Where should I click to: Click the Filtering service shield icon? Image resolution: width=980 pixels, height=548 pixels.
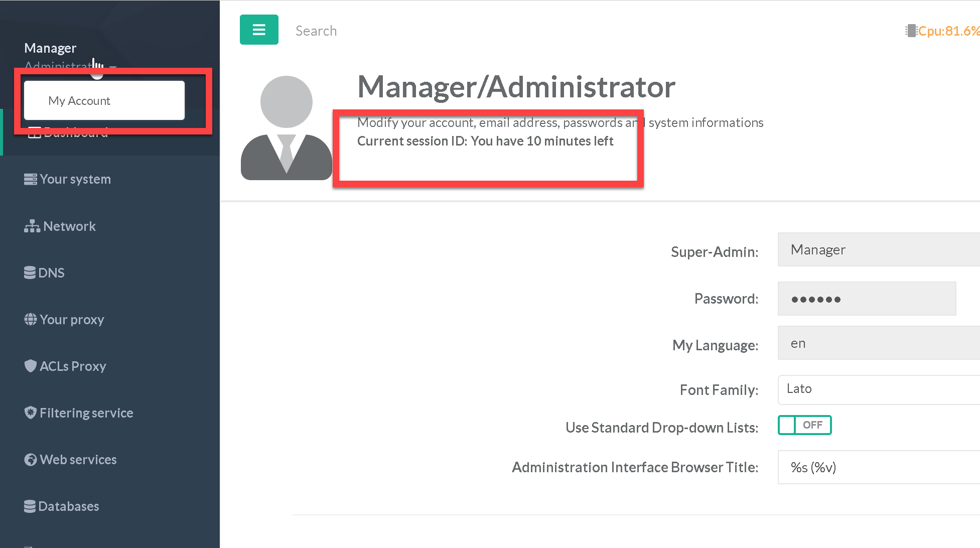tap(30, 413)
